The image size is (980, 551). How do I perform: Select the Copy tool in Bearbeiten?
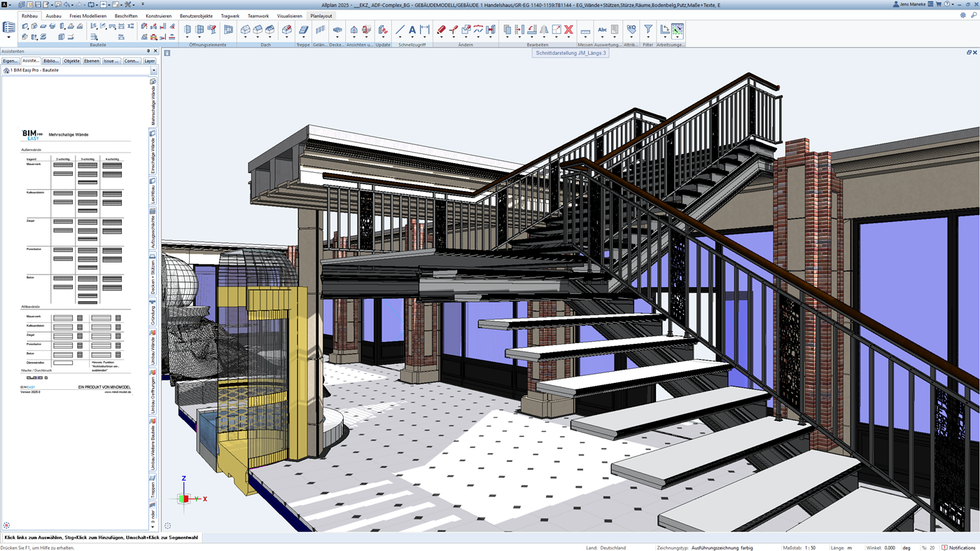coord(507,29)
